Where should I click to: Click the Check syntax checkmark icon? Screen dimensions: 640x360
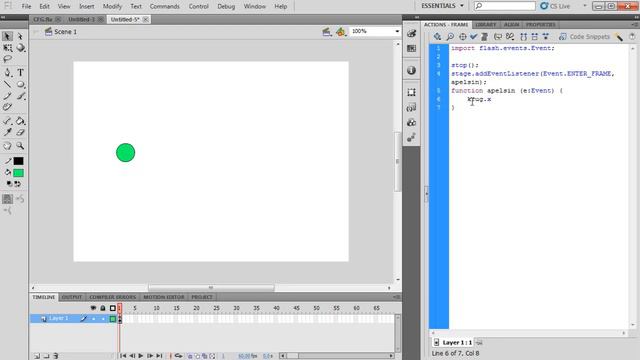click(473, 37)
